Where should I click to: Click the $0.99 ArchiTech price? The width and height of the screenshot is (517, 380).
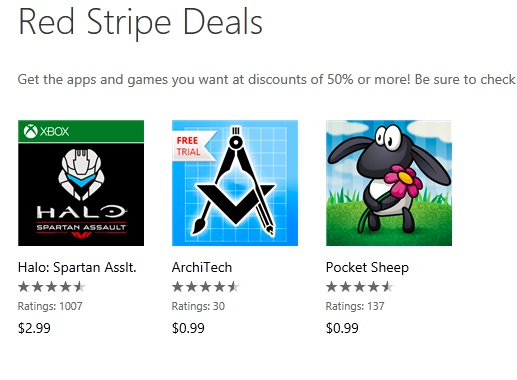[188, 328]
